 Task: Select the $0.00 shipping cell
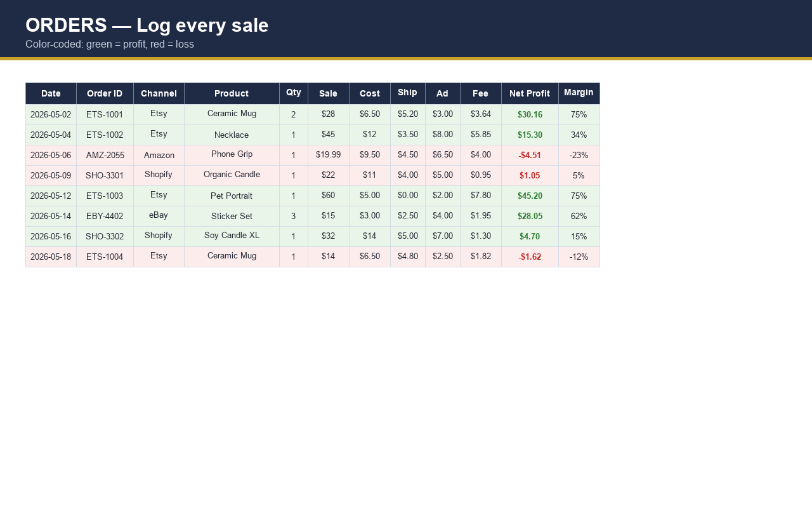[408, 196]
